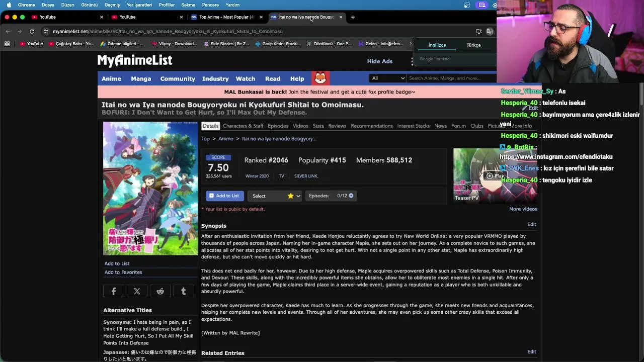Open the apps grid icon in bookmarks bar
This screenshot has width=644, height=362.
pyautogui.click(x=7, y=44)
